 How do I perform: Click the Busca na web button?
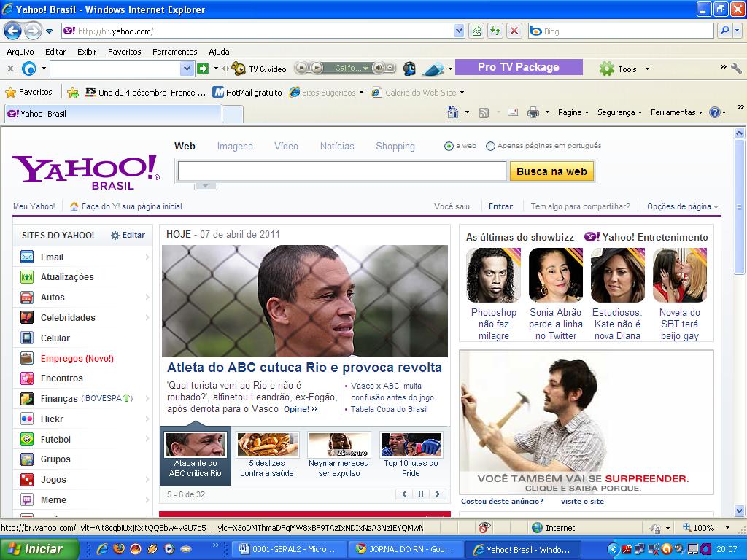[551, 171]
